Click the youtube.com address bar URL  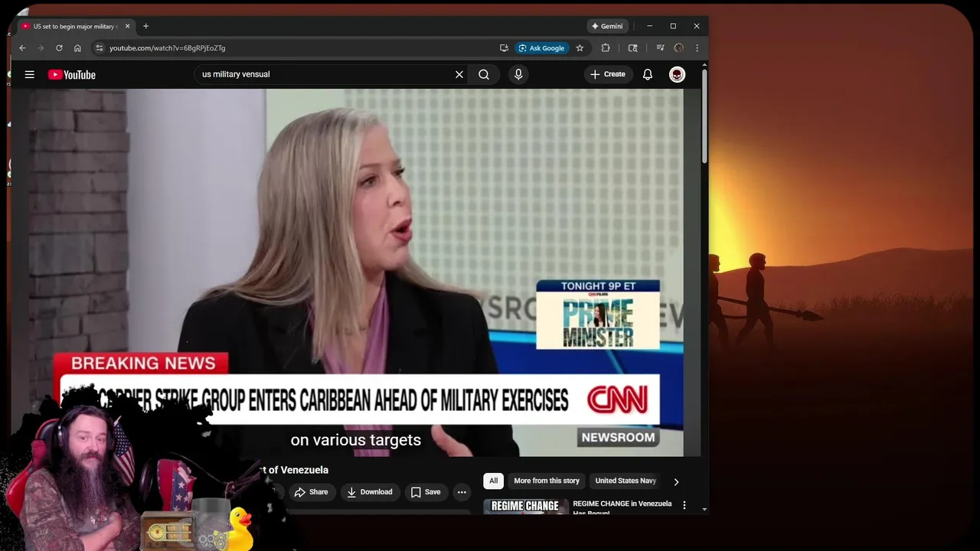point(167,47)
